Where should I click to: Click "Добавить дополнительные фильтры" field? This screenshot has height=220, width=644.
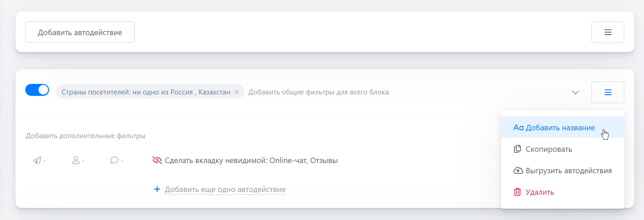tap(86, 136)
